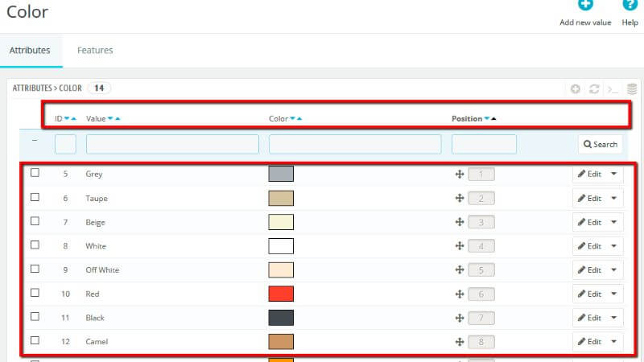Switch to the Features tab
The image size is (644, 362).
tap(95, 50)
